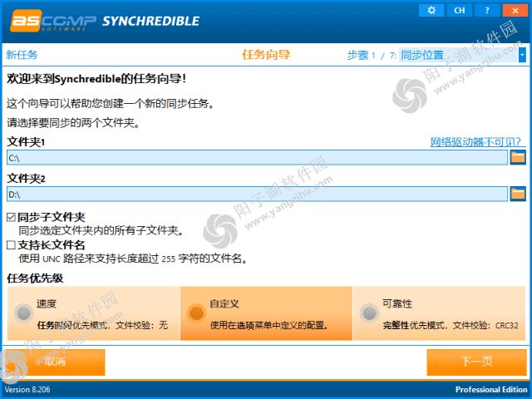Click the 新任务 label
This screenshot has height=399, width=532.
(22, 55)
